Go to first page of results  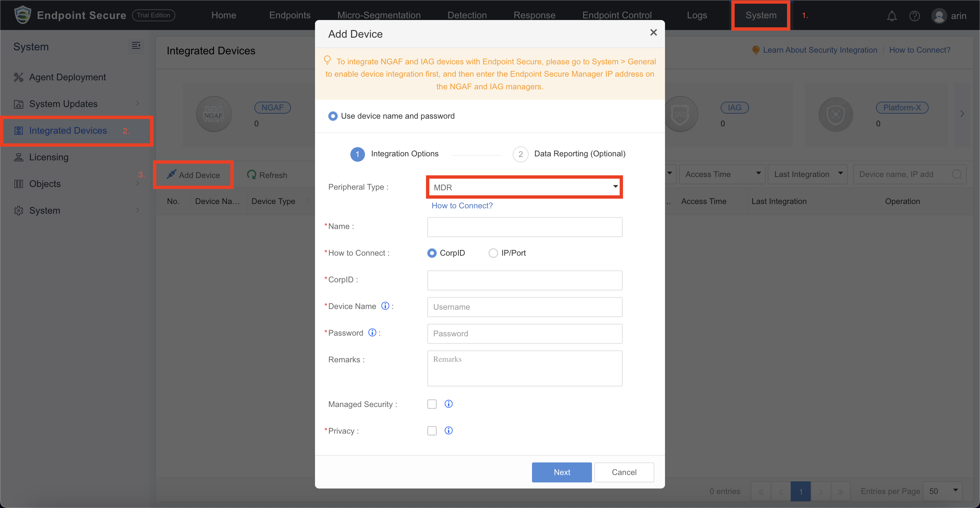pyautogui.click(x=761, y=492)
